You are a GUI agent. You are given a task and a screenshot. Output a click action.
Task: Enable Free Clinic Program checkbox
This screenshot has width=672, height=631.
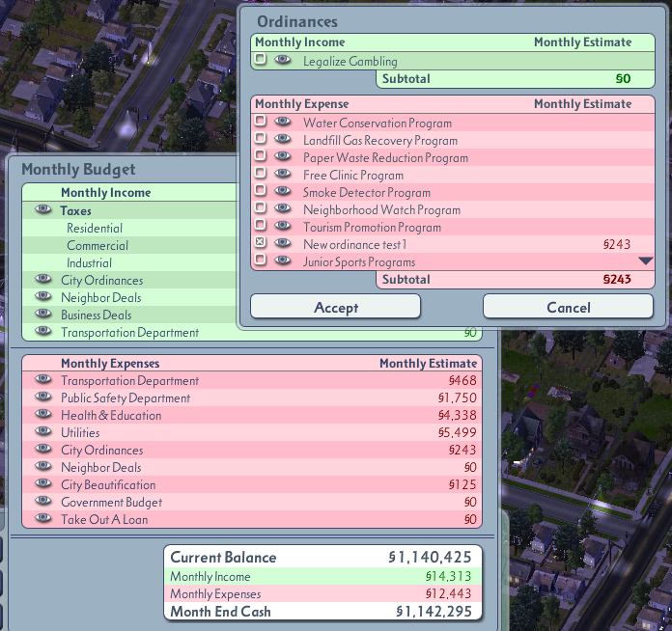click(260, 173)
